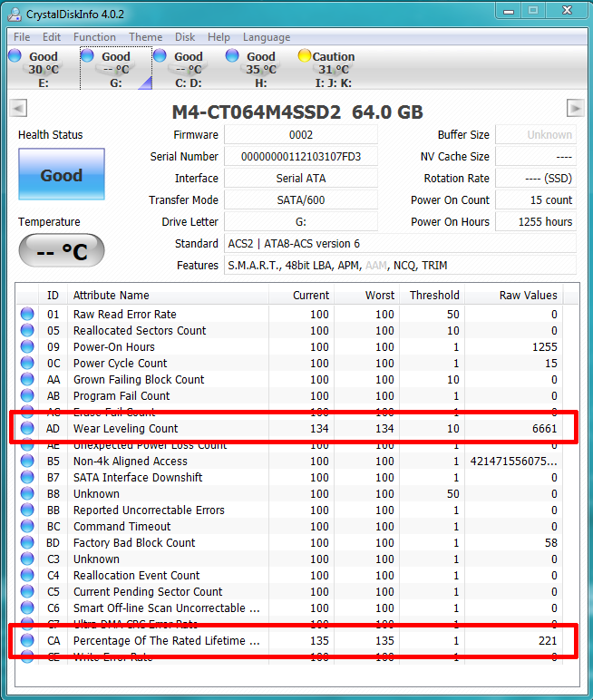
Task: Click status orb for Non-4k Aligned Access
Action: pyautogui.click(x=27, y=461)
